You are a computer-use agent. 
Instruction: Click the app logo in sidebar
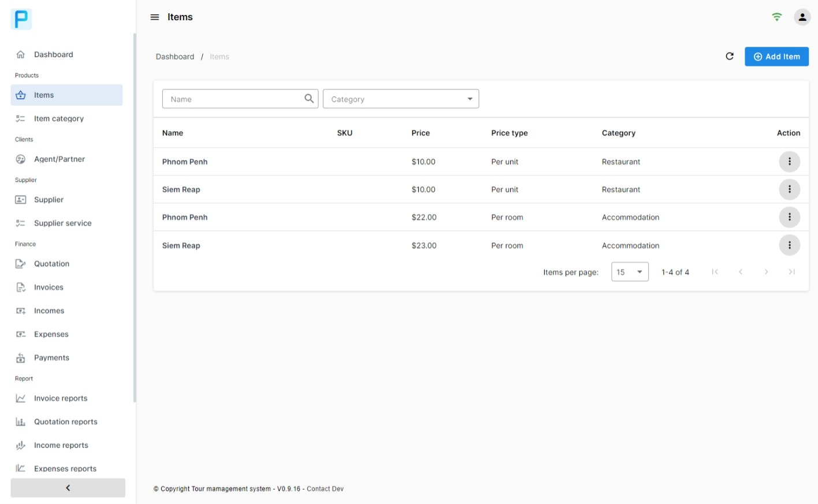21,19
